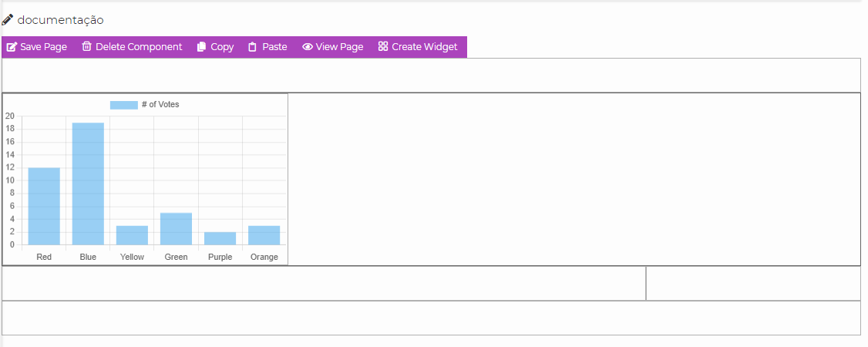Click the Save Page pencil icon
This screenshot has width=868, height=347.
(x=12, y=47)
